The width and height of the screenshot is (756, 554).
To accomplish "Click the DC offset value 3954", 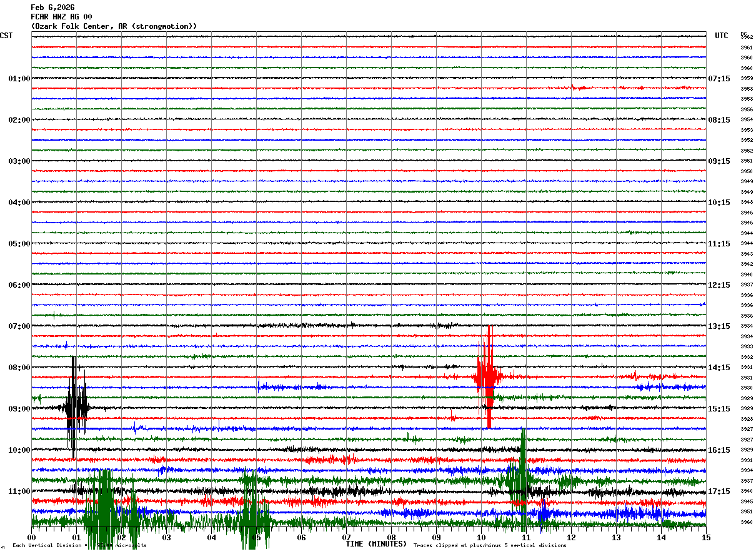I will coord(747,119).
